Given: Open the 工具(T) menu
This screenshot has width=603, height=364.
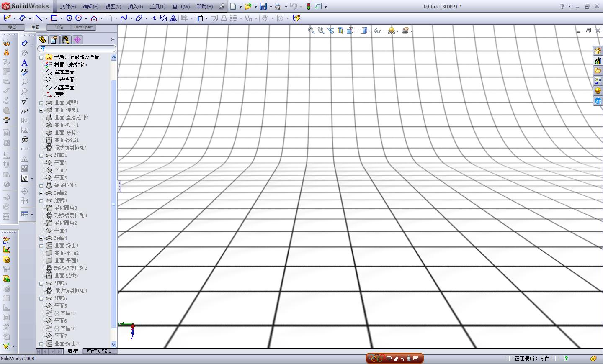Looking at the screenshot, I should point(157,7).
